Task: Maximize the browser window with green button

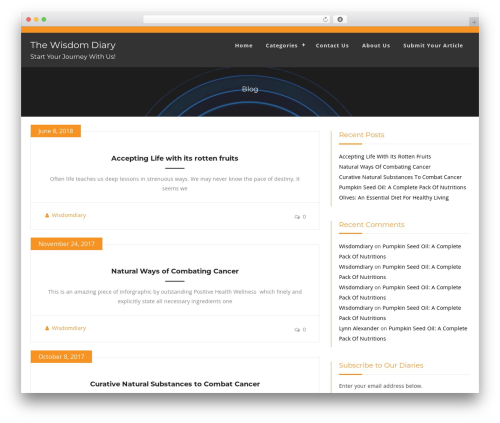Action: coord(44,19)
